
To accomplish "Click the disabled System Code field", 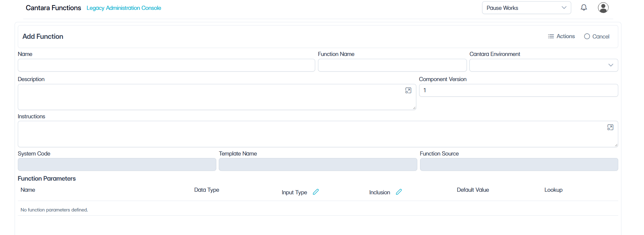I will tap(117, 164).
